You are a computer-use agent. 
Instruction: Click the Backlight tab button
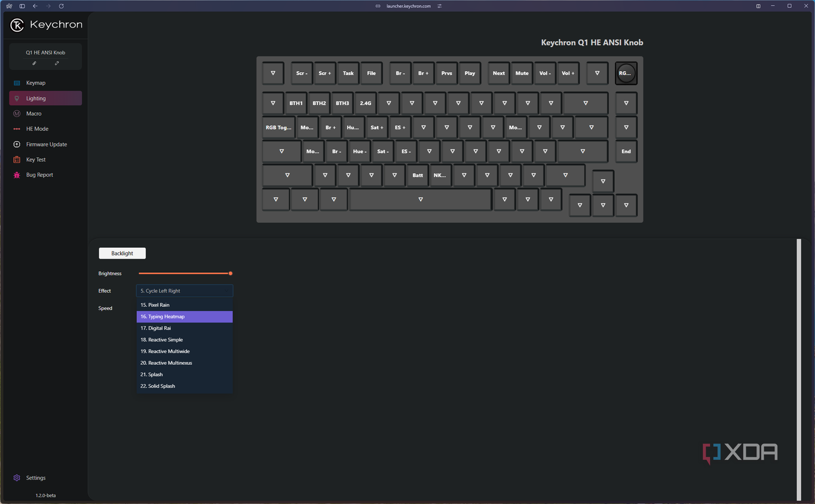tap(122, 253)
